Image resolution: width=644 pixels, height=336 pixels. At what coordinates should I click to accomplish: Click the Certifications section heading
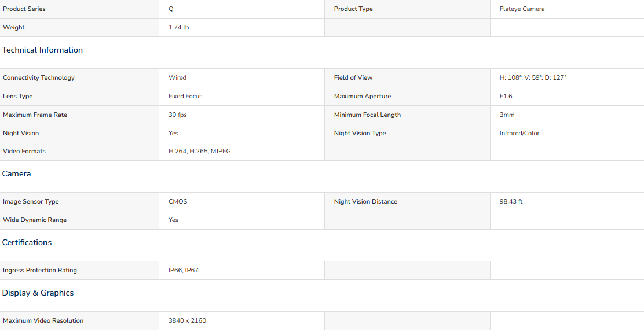point(27,242)
